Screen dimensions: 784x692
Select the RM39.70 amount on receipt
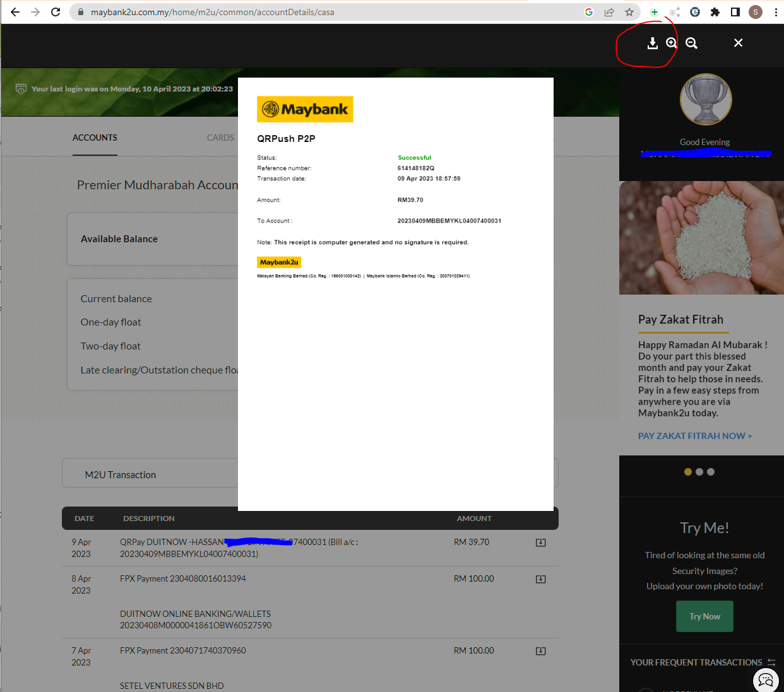point(410,200)
